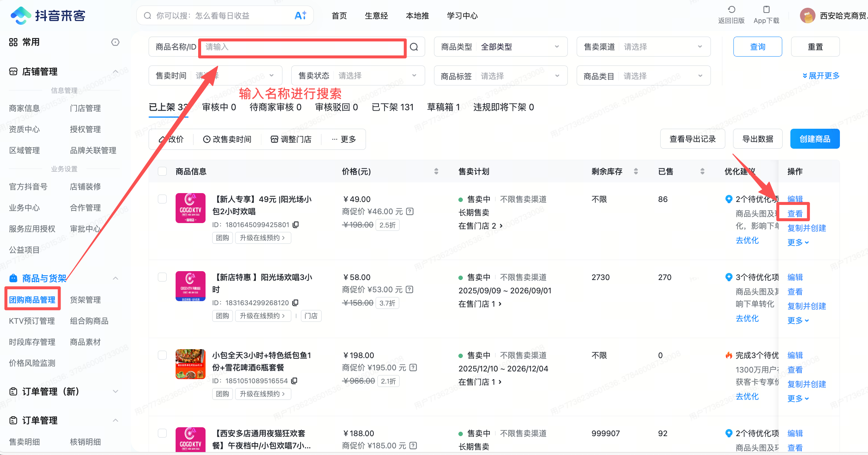This screenshot has height=455, width=868.
Task: Open 去优化 for the first product
Action: (x=747, y=240)
